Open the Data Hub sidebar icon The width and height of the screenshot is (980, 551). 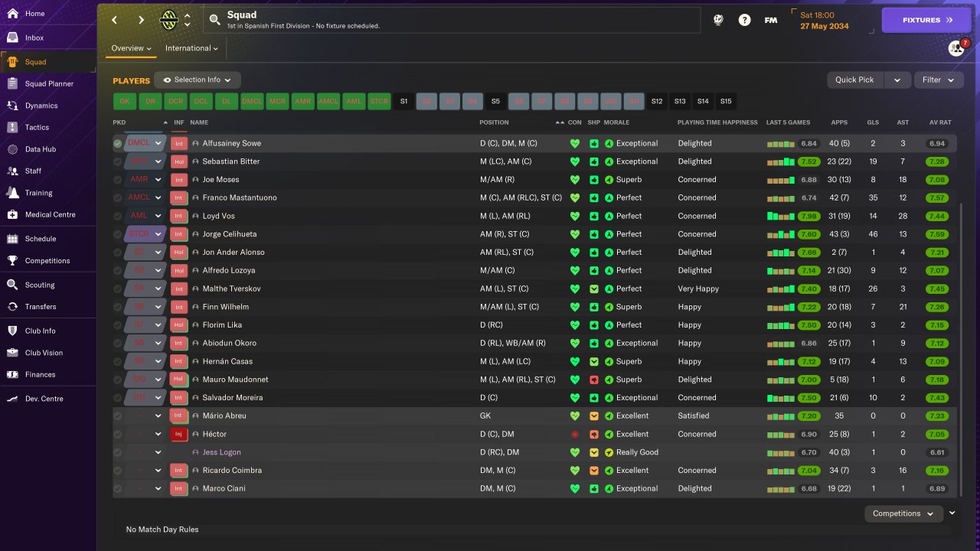click(12, 149)
